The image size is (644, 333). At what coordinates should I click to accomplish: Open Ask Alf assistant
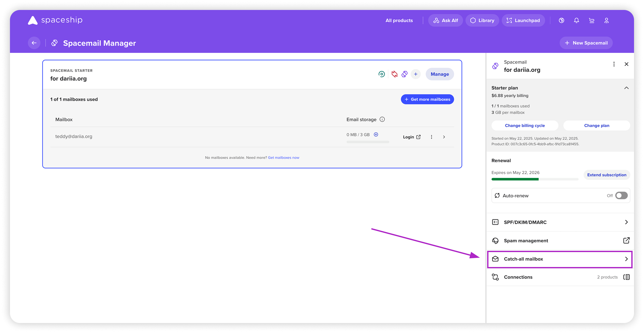(445, 20)
